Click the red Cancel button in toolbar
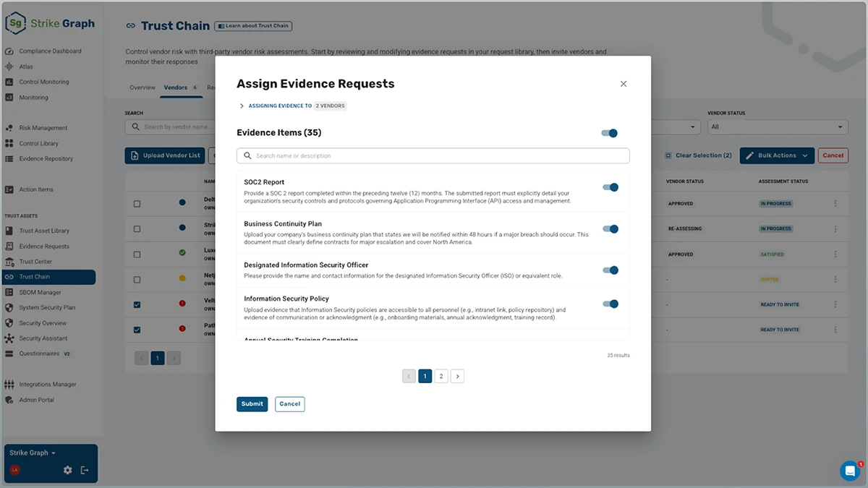868x488 pixels. [833, 155]
